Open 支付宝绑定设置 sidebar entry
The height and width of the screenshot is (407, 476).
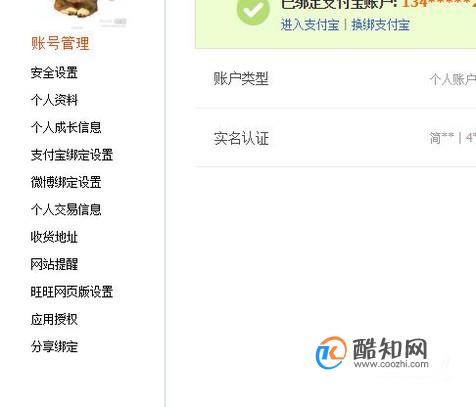(72, 155)
